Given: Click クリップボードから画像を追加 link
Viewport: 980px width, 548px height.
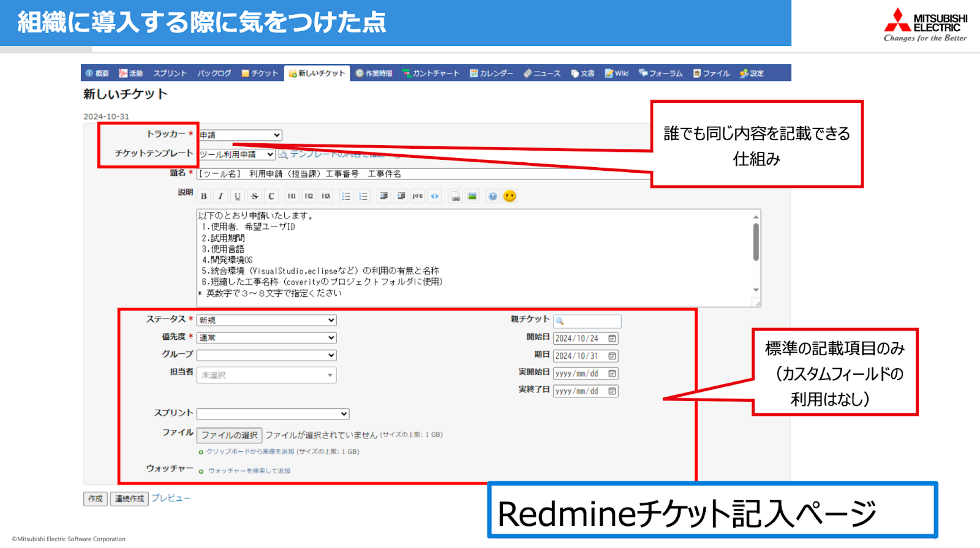Looking at the screenshot, I should (250, 451).
